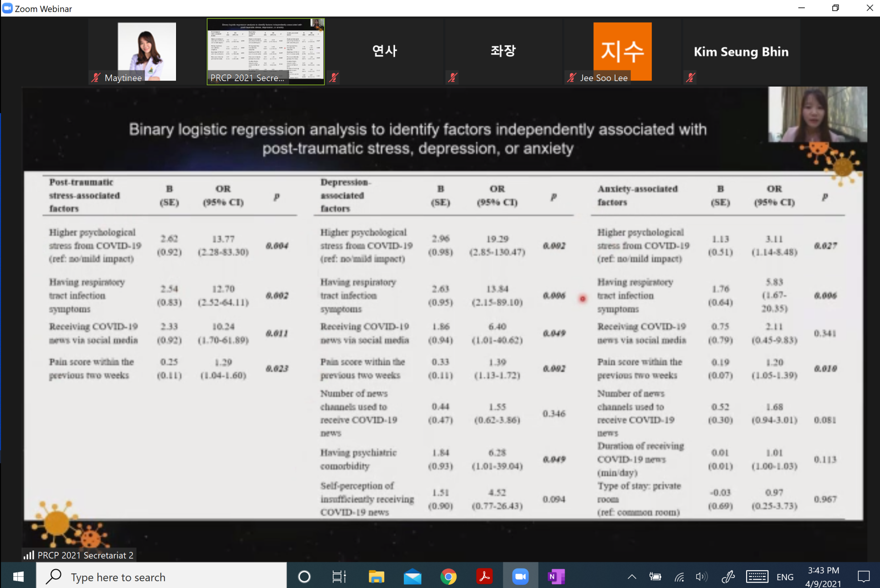Screen dimensions: 880x588
Task: Open Adobe Acrobat from the taskbar
Action: pos(484,577)
